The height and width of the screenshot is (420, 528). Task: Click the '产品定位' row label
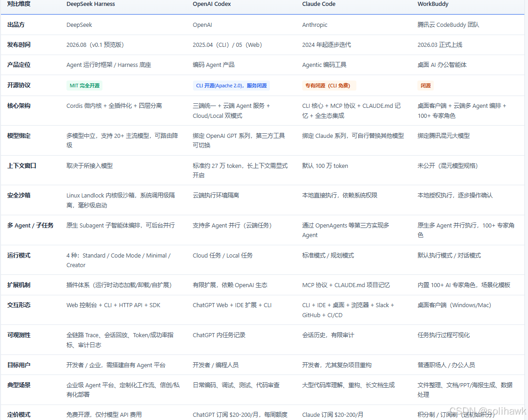tap(19, 65)
